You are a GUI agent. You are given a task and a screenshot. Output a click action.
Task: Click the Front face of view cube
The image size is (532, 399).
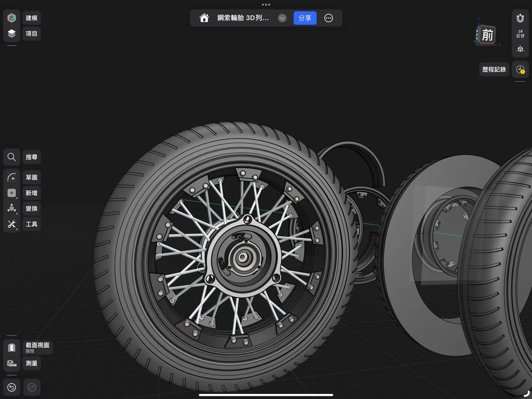pyautogui.click(x=487, y=35)
